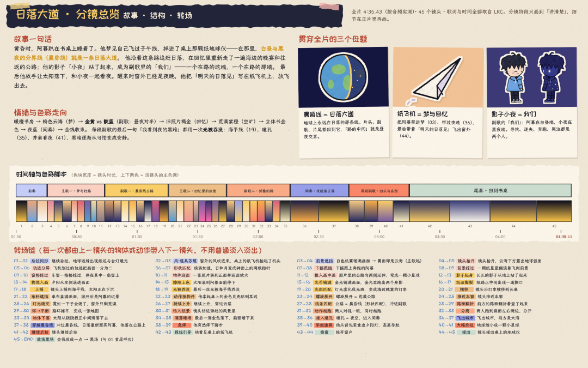Click the 转场链 section heading
The height and width of the screenshot is (368, 588).
click(138, 250)
